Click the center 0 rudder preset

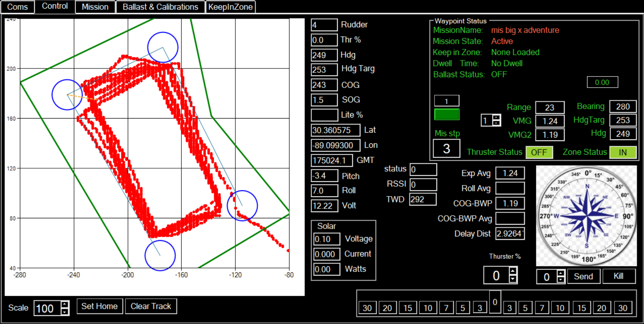[x=495, y=302]
